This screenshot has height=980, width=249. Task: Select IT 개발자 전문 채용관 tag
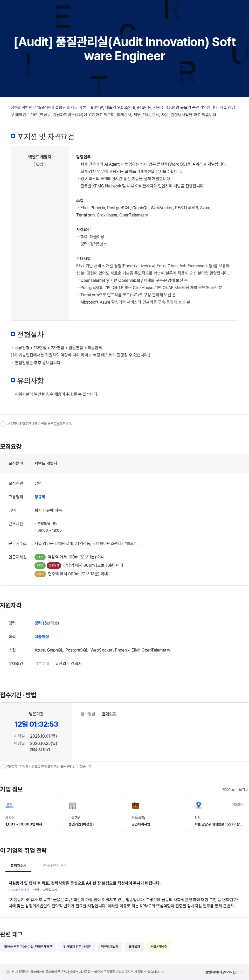[77, 947]
